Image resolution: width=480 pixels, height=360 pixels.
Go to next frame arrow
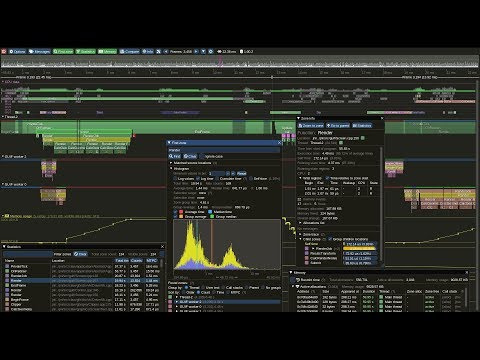point(196,52)
